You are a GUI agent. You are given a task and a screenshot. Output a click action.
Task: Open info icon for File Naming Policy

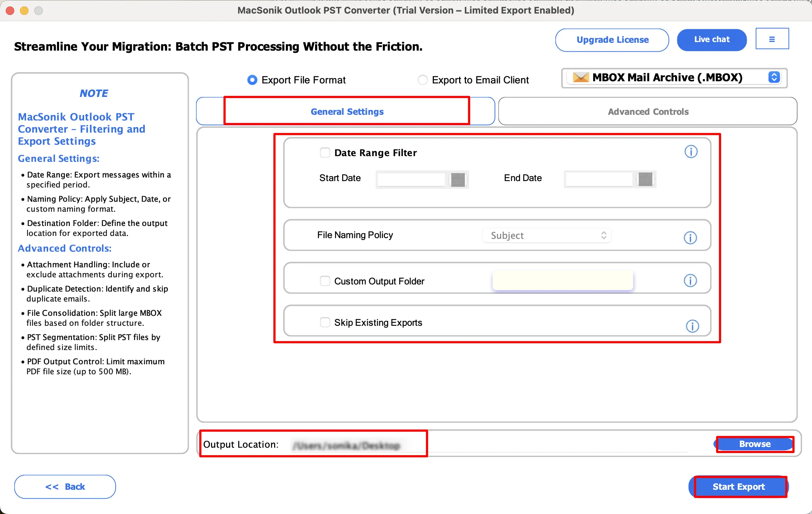(690, 238)
